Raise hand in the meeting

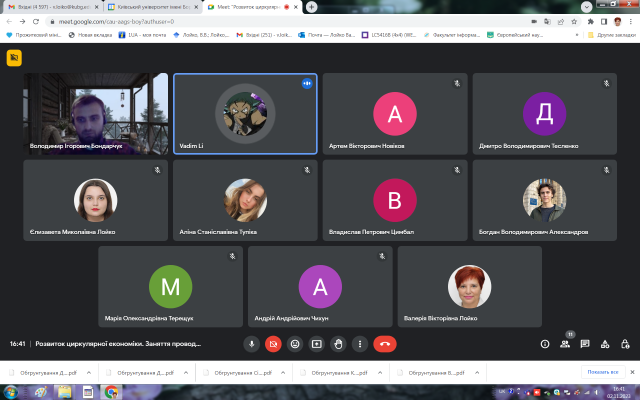[x=339, y=343]
